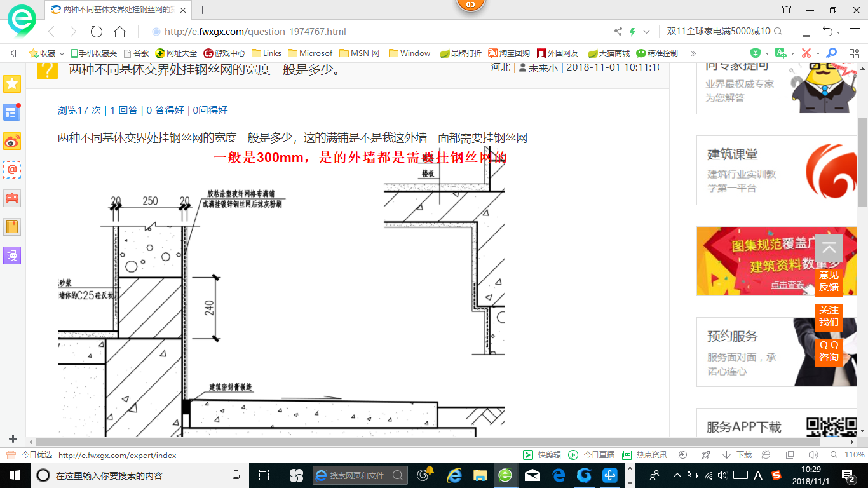
Task: Expand the address bar dropdown arrow
Action: [647, 32]
